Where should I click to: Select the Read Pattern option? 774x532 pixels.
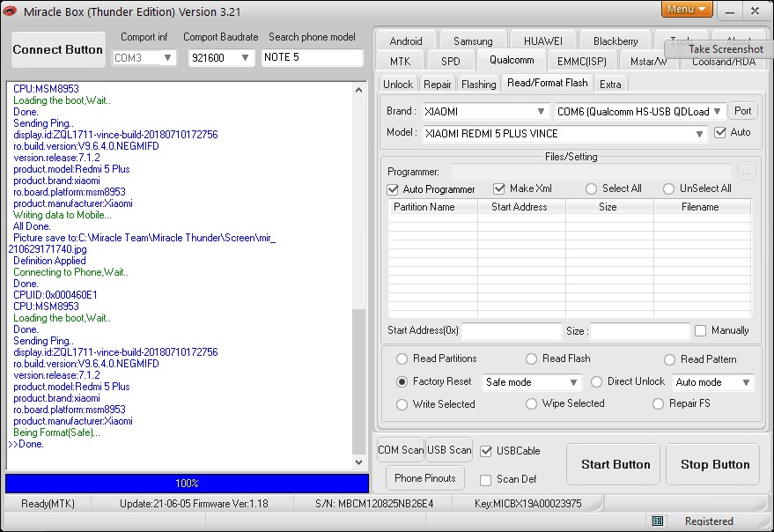click(x=669, y=359)
